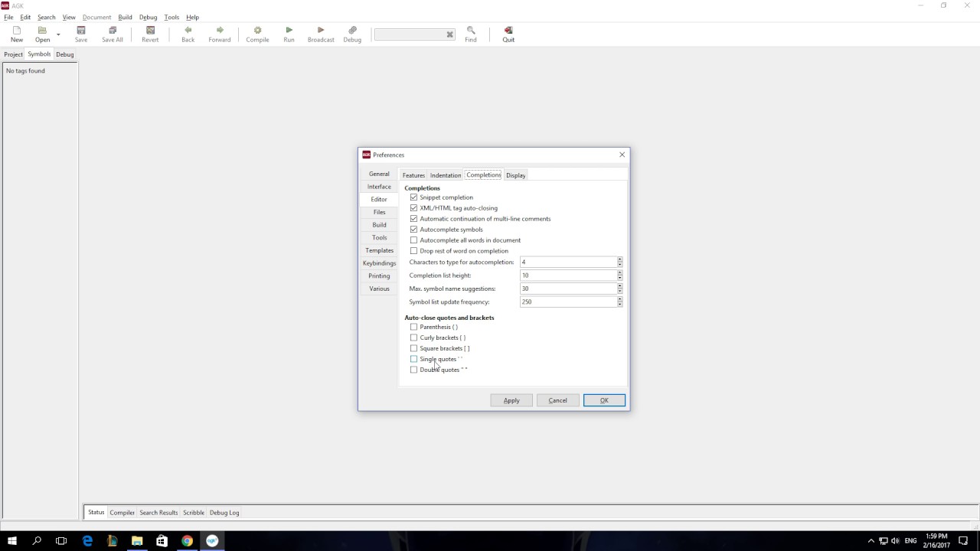Open the Display editor tab
This screenshot has width=980, height=551.
pos(516,175)
